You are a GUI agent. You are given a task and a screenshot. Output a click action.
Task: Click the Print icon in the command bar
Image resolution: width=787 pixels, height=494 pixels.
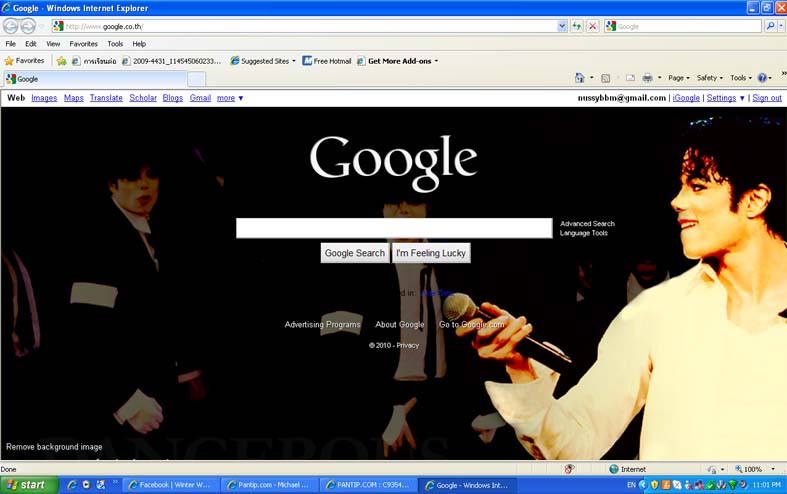[647, 78]
